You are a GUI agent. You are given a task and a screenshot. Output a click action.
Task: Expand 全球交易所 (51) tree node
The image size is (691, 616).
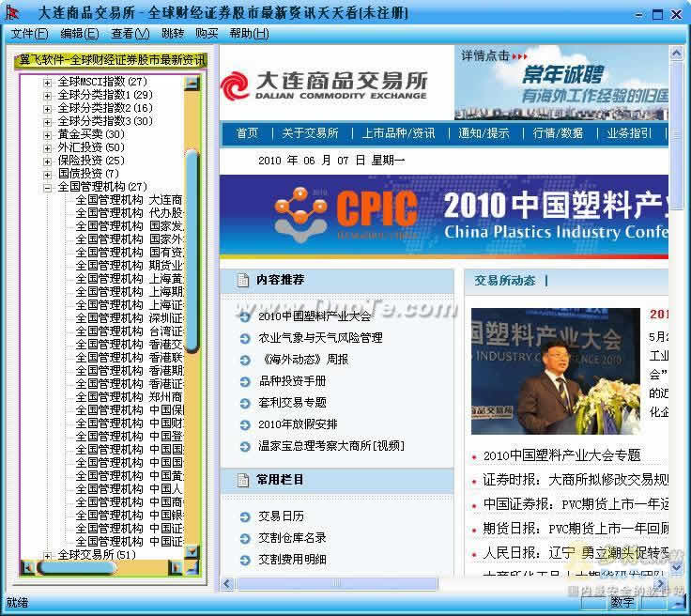(x=48, y=556)
